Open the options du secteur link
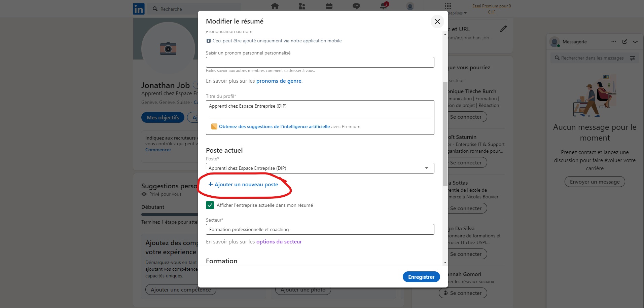644x308 pixels. 279,242
